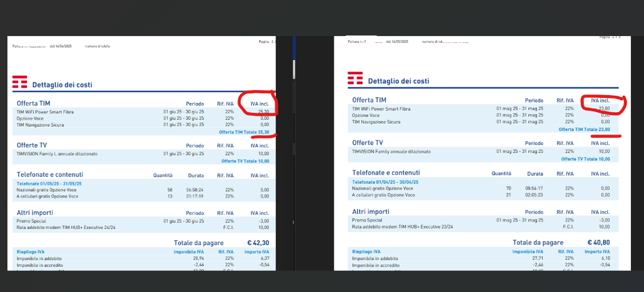Click 'Imponibile in addebito' in May invoice

[x=376, y=258]
